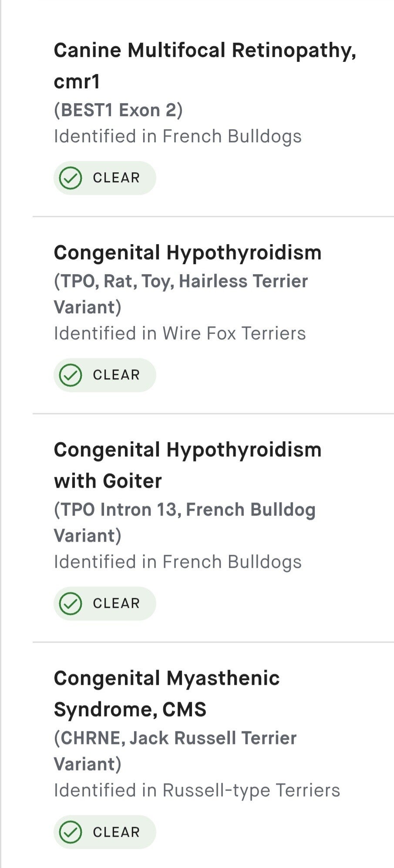Click Identified in French Bulldogs under cmr1
394x868 pixels.
178,137
